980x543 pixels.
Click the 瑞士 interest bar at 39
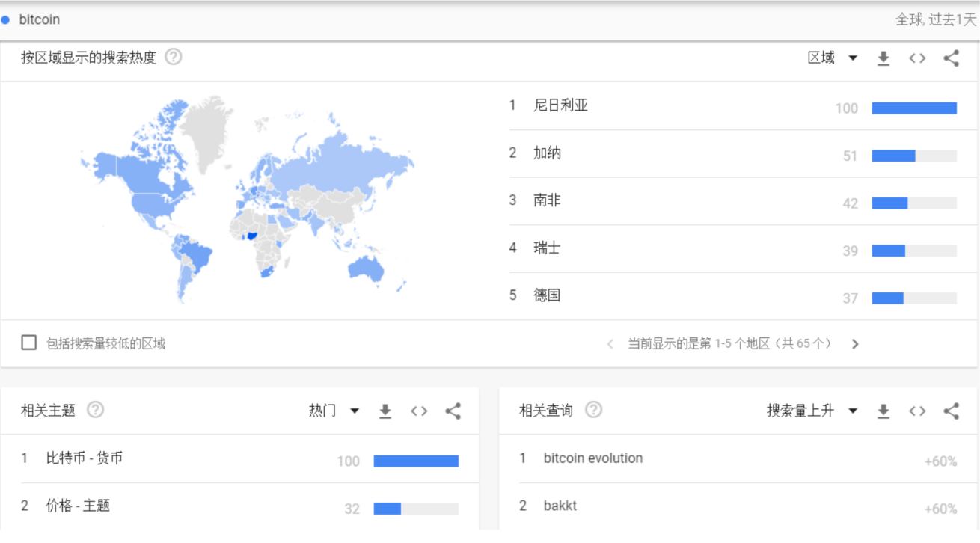tap(914, 251)
